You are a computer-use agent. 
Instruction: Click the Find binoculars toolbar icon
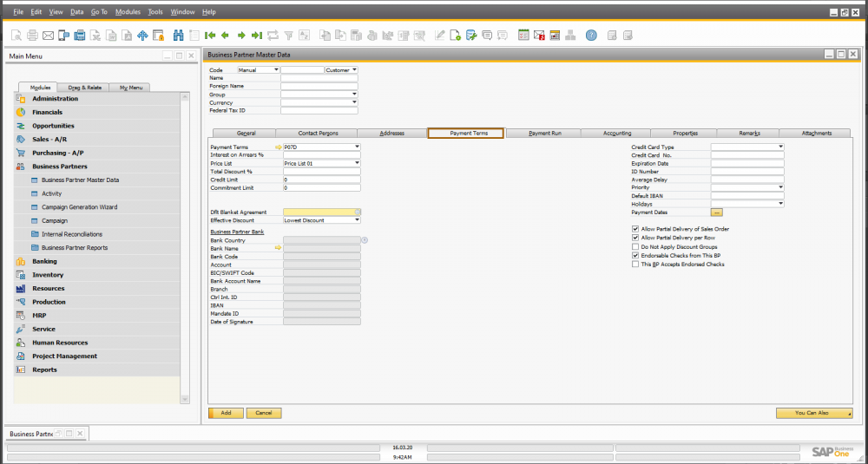point(179,36)
